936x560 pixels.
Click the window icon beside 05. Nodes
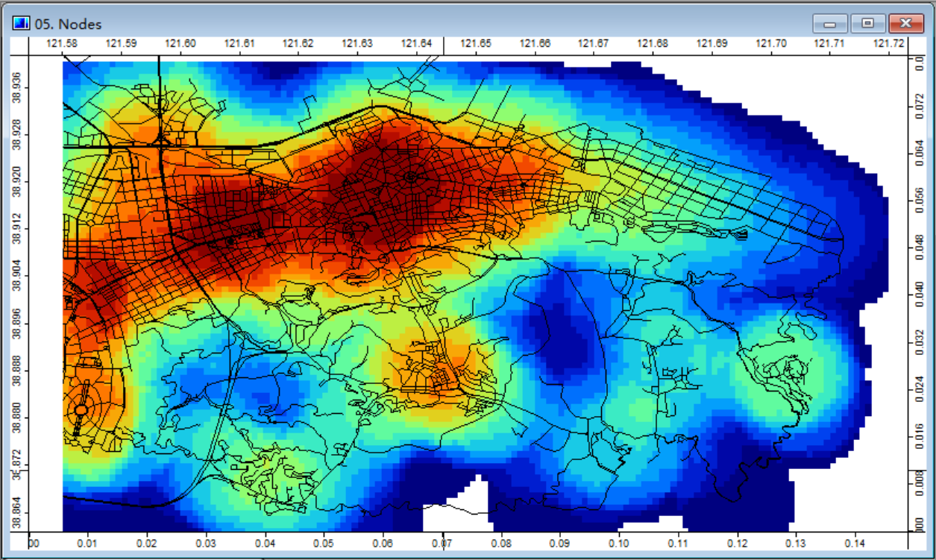click(x=20, y=24)
